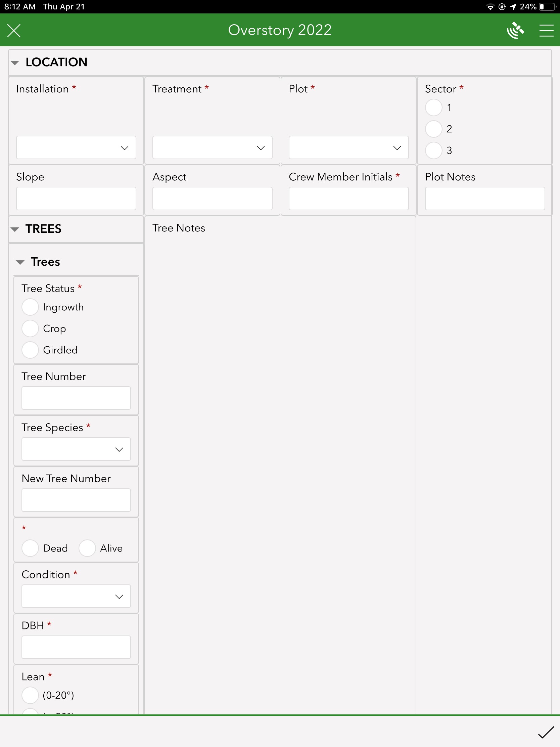Open the Plot dropdown
The image size is (560, 747).
click(348, 147)
